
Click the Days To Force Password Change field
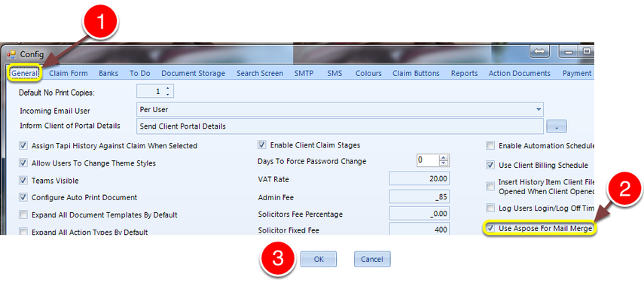427,160
